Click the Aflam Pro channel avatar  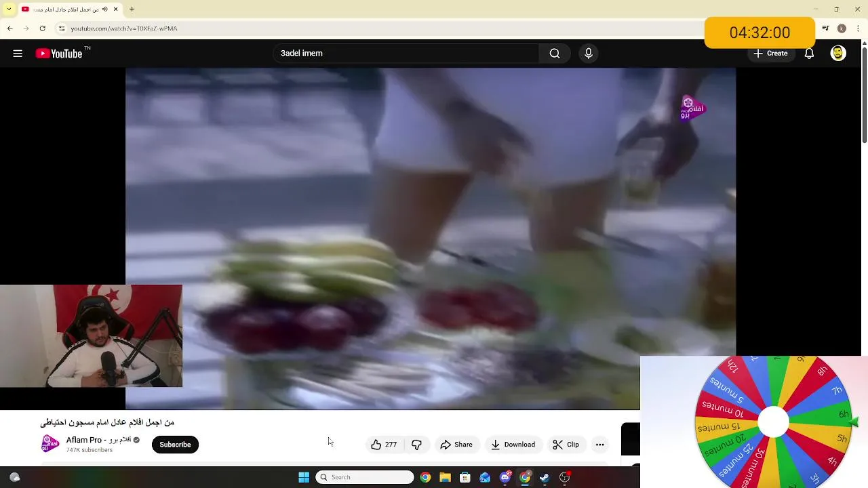pyautogui.click(x=50, y=444)
